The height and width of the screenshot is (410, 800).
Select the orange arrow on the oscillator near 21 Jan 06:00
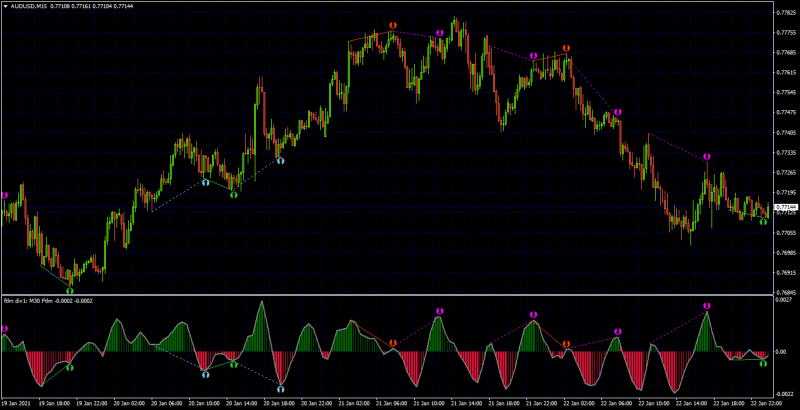pos(393,342)
